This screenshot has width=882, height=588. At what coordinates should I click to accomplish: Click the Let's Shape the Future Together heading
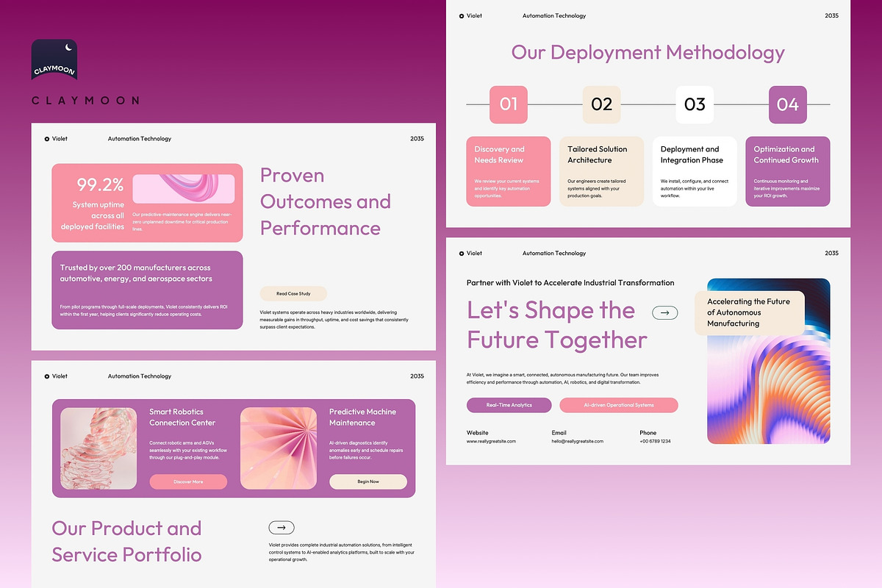pyautogui.click(x=557, y=325)
